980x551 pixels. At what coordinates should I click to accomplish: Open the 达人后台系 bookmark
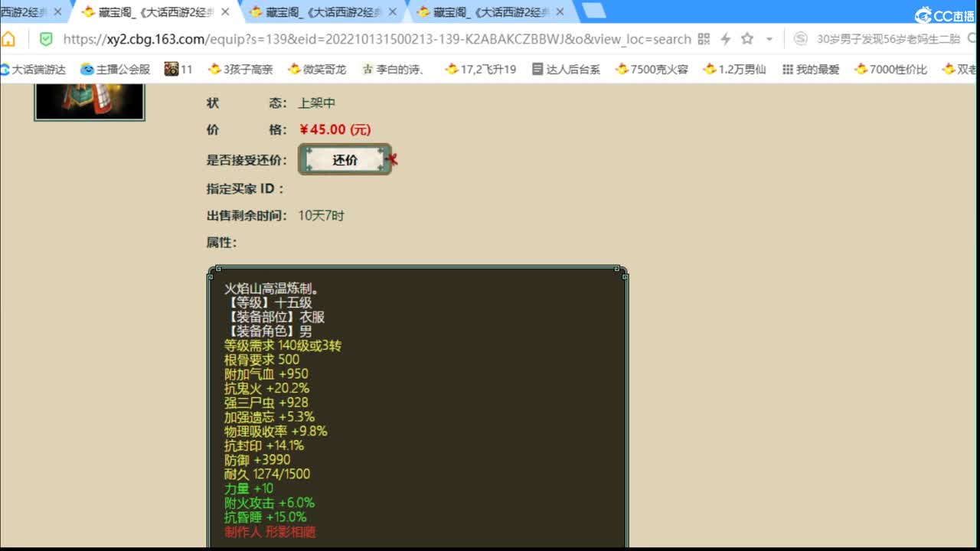point(566,69)
